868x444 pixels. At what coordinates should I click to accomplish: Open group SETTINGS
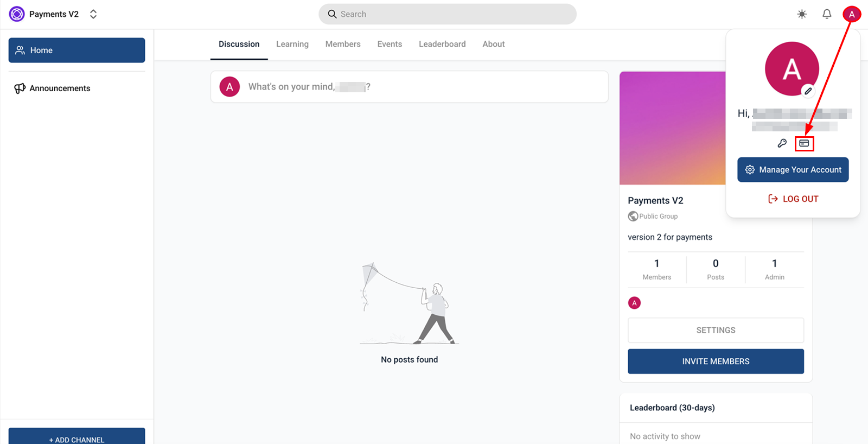click(716, 330)
